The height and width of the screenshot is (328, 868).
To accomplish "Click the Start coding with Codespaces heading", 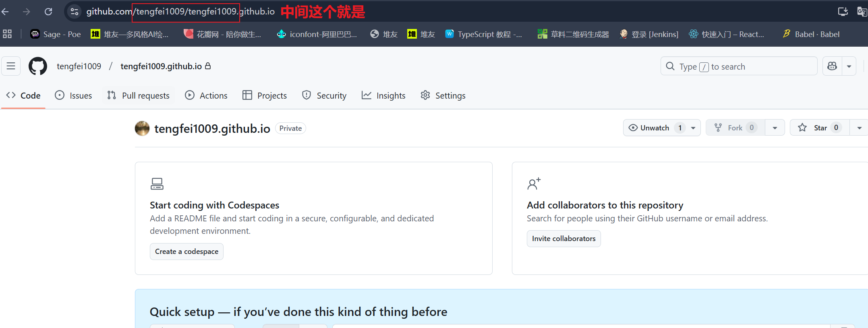I will [214, 205].
